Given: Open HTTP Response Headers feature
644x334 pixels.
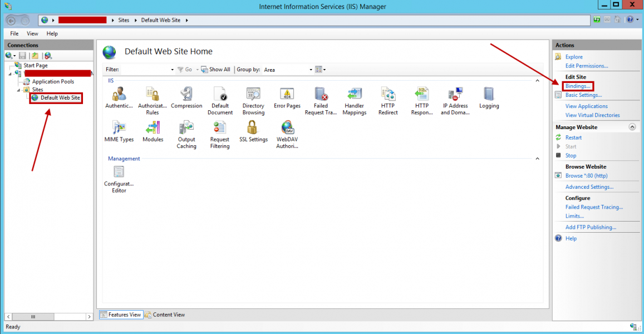Looking at the screenshot, I should tap(422, 101).
